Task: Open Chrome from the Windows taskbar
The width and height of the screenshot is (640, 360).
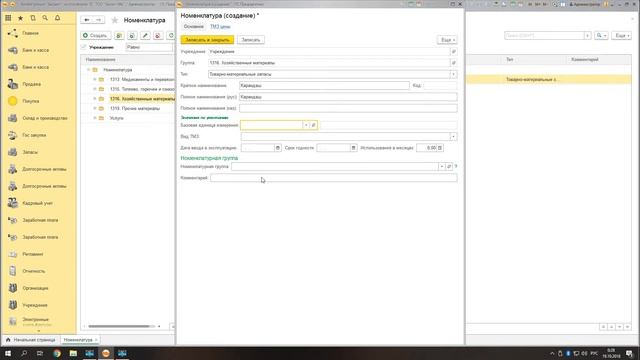Action: [57, 353]
